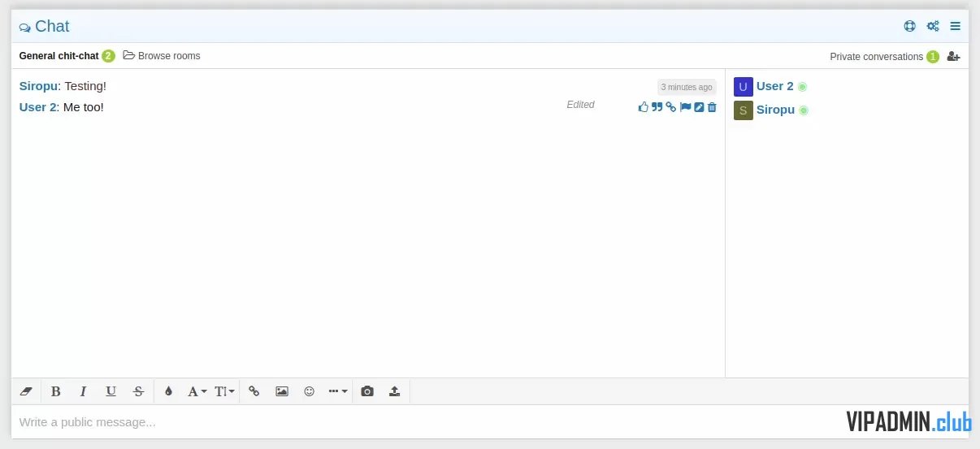The height and width of the screenshot is (449, 980).
Task: Open Private conversations
Action: [x=876, y=57]
